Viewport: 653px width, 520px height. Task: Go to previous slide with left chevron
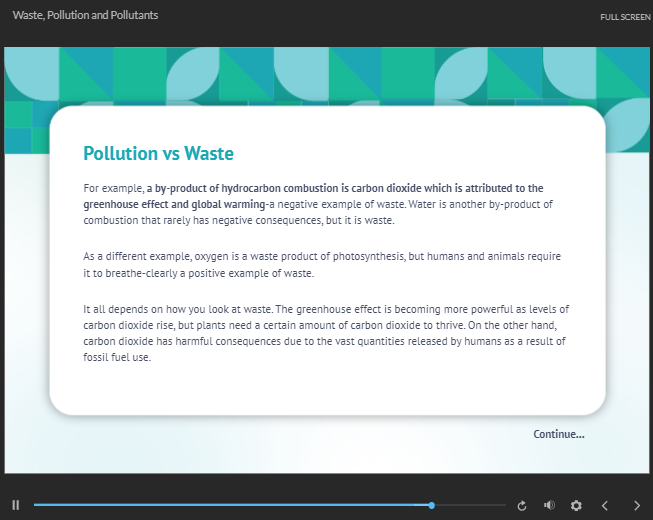tap(605, 505)
